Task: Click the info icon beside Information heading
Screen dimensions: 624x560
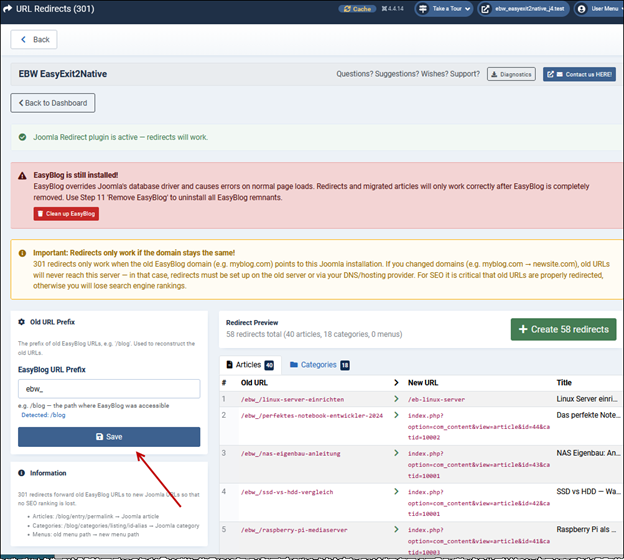Action: point(21,473)
